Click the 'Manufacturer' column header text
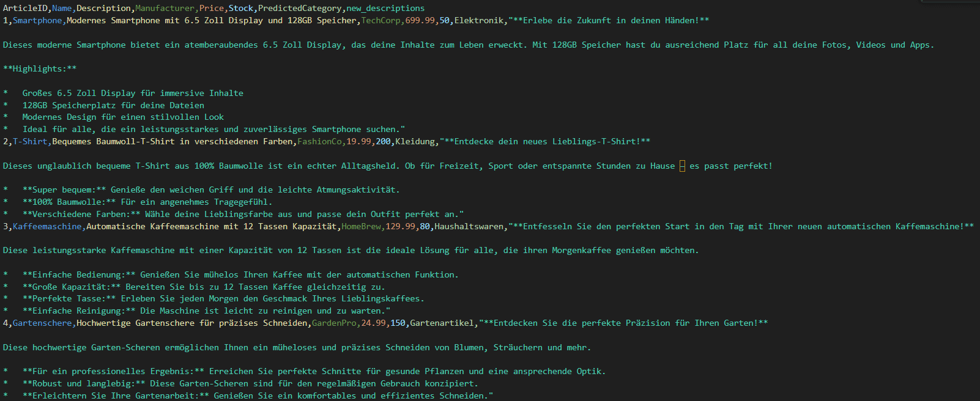The width and height of the screenshot is (980, 401). (165, 9)
